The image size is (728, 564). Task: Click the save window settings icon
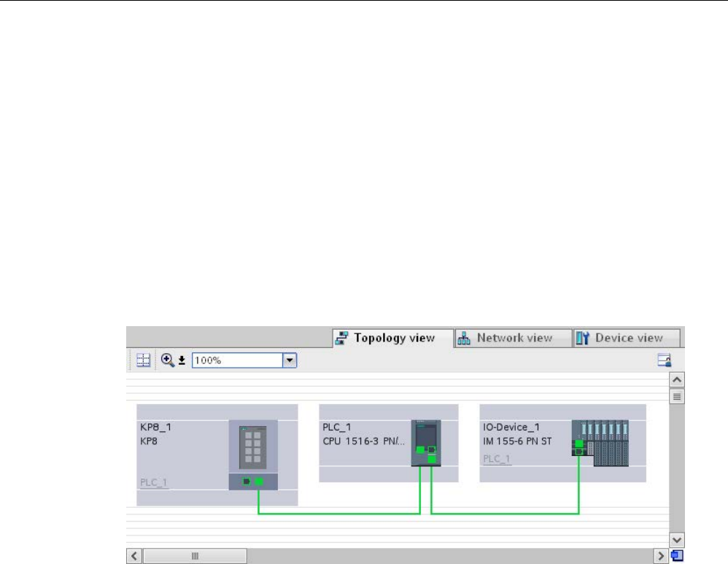click(665, 360)
